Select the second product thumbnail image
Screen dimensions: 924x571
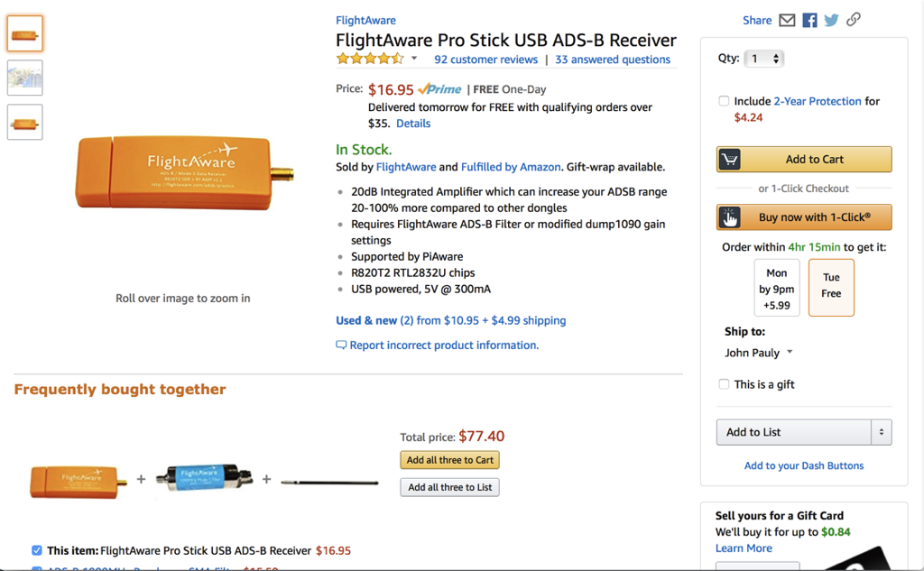pos(25,78)
